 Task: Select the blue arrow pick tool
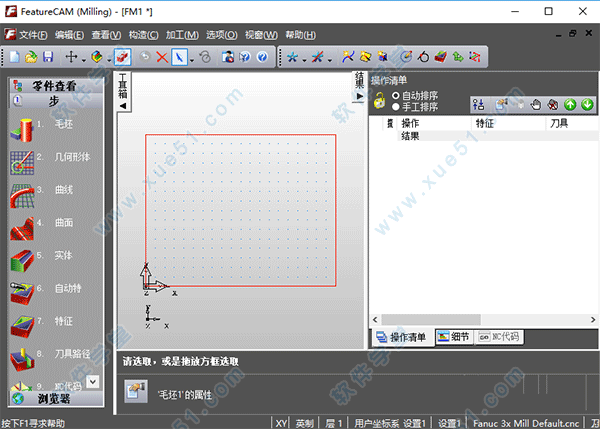click(179, 57)
